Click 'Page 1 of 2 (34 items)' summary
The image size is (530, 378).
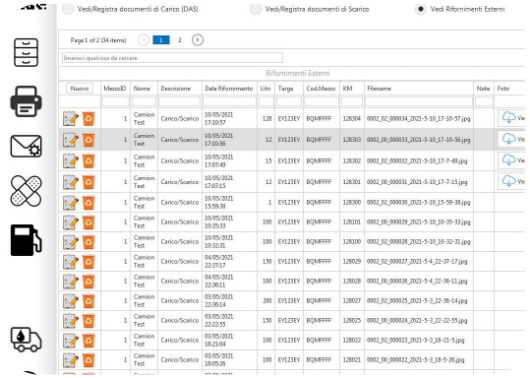coord(98,40)
